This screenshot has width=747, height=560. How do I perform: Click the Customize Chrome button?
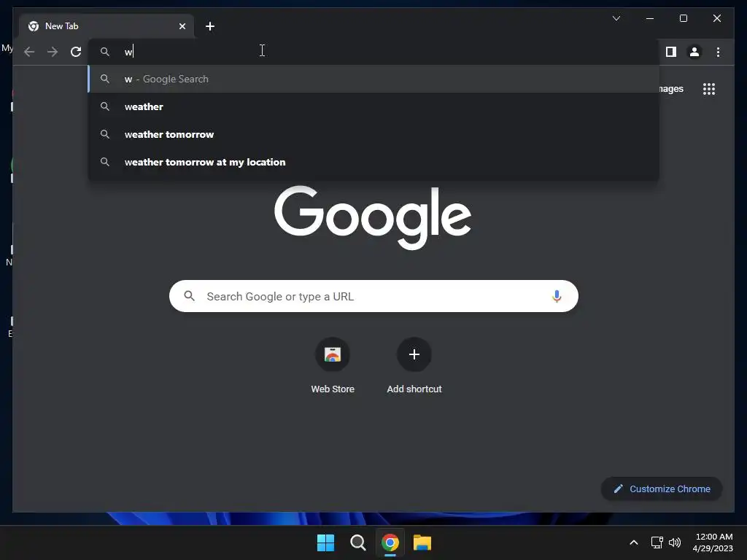[662, 489]
